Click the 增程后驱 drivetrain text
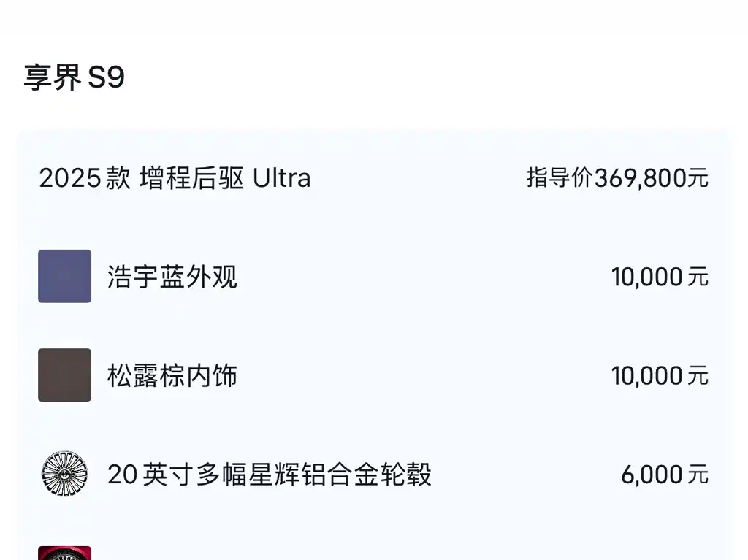This screenshot has width=748, height=560. click(x=192, y=178)
